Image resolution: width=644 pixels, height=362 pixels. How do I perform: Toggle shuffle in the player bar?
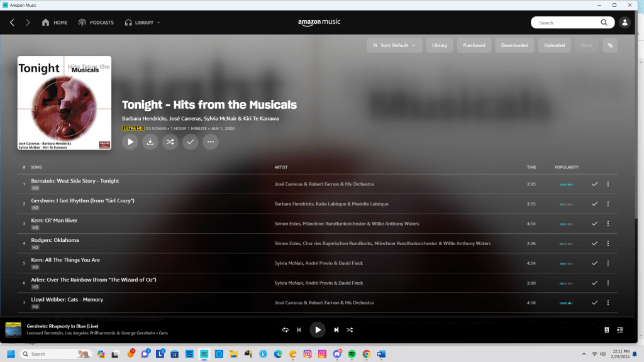tap(350, 330)
